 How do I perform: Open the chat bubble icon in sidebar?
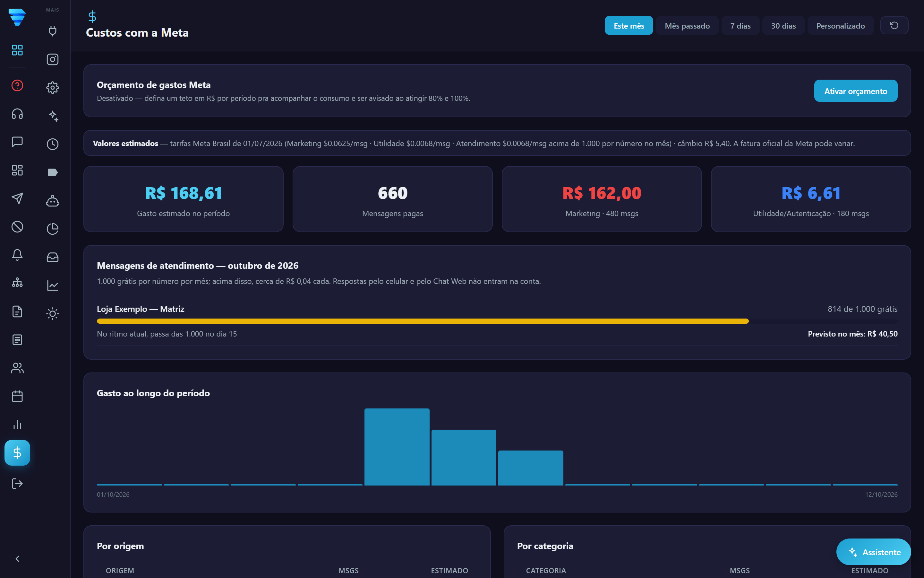[17, 142]
